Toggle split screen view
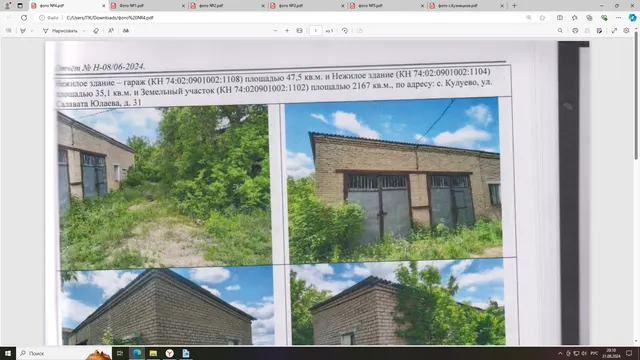This screenshot has width=640, height=360. (560, 18)
